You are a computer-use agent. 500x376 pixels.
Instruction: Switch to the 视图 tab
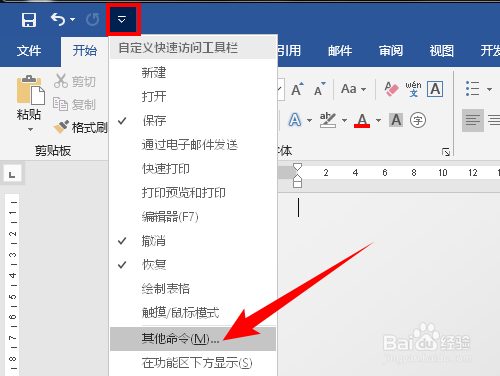click(x=441, y=51)
